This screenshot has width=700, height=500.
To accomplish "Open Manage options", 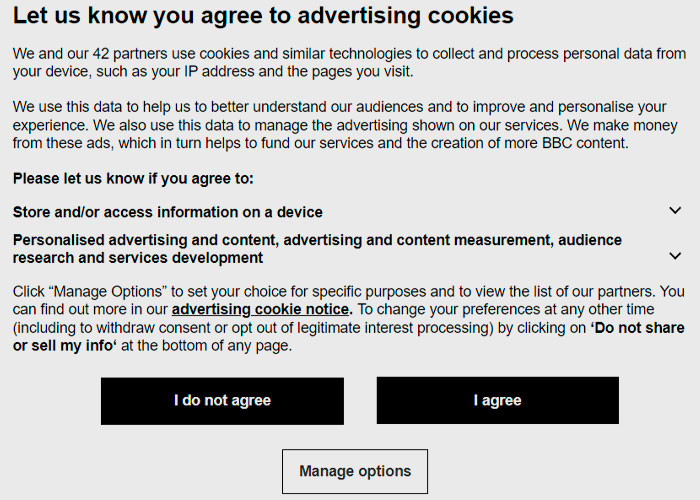I will coord(355,471).
